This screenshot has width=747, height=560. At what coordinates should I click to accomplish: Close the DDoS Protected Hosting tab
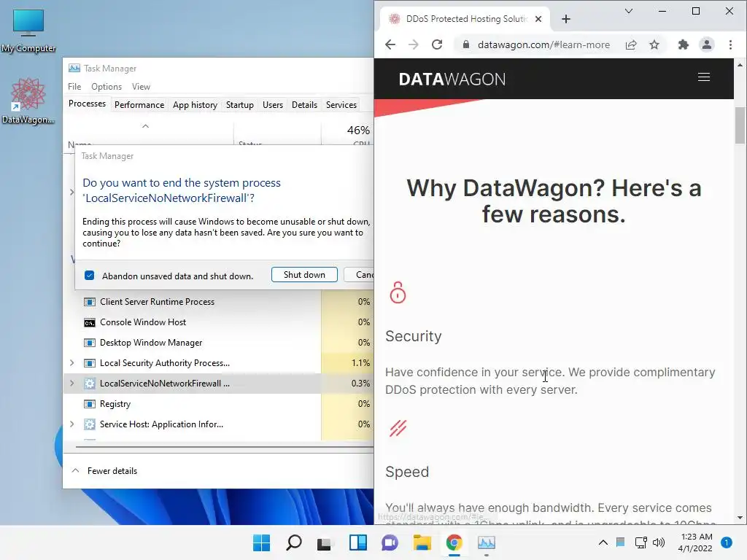[x=538, y=19]
